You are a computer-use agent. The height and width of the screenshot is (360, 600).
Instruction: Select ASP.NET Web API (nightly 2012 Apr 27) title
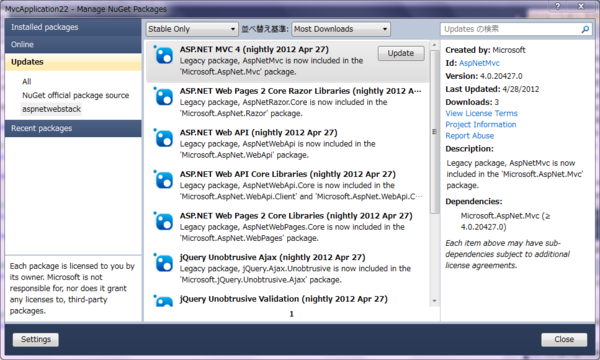click(x=259, y=133)
